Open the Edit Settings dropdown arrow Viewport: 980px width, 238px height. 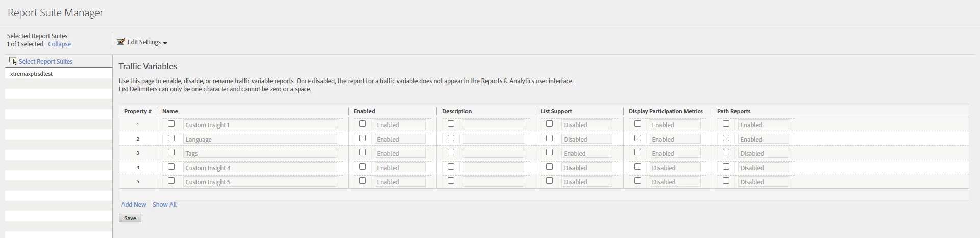point(165,43)
